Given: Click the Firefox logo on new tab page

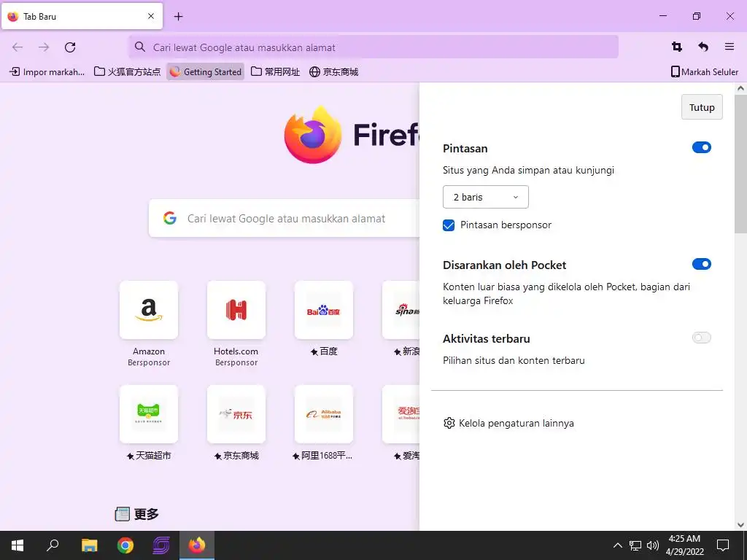Looking at the screenshot, I should pos(312,135).
